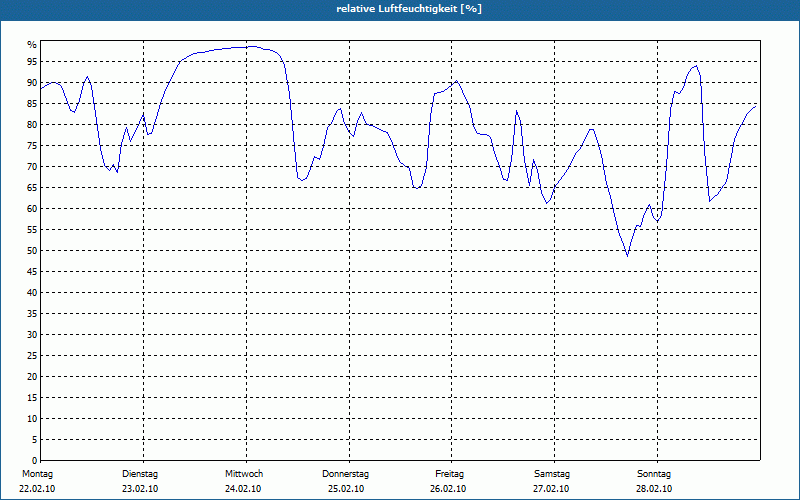800x500 pixels.
Task: Click the y-axis value 40
Action: 32,293
